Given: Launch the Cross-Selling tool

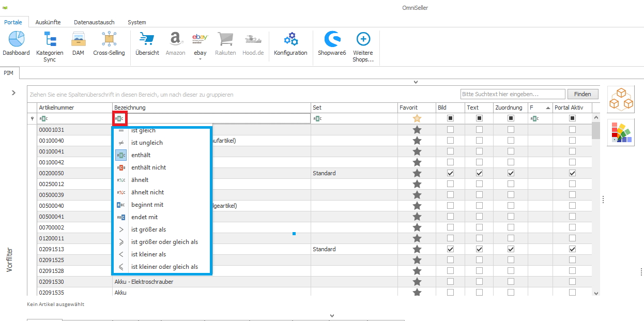Looking at the screenshot, I should (x=109, y=40).
